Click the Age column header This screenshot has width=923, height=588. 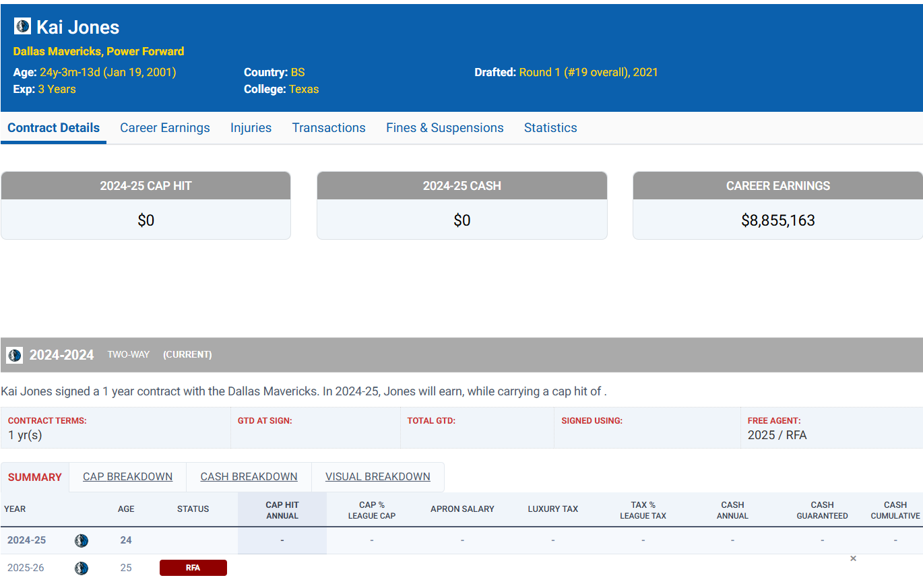pos(126,509)
